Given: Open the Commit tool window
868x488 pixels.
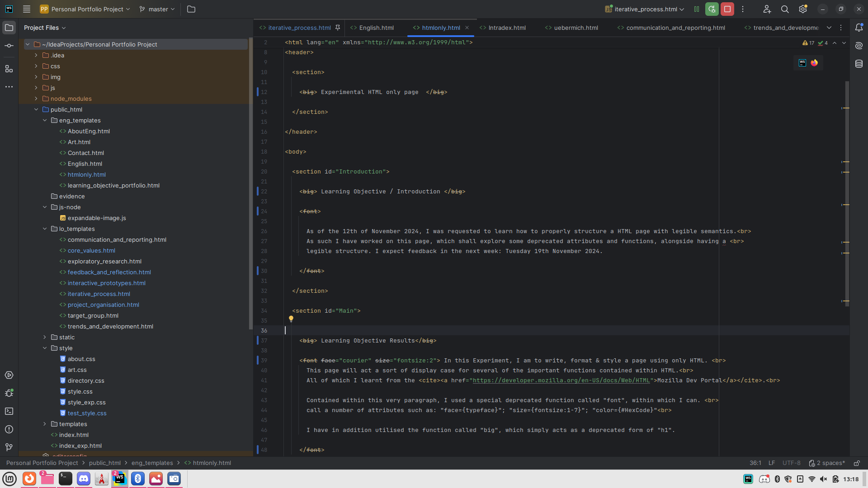Looking at the screenshot, I should [9, 45].
